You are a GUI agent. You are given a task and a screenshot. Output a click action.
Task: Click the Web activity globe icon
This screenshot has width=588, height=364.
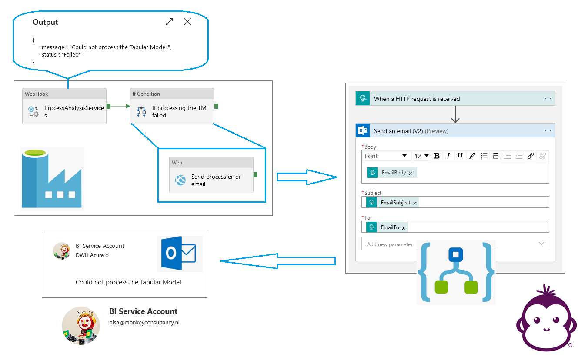click(x=180, y=180)
